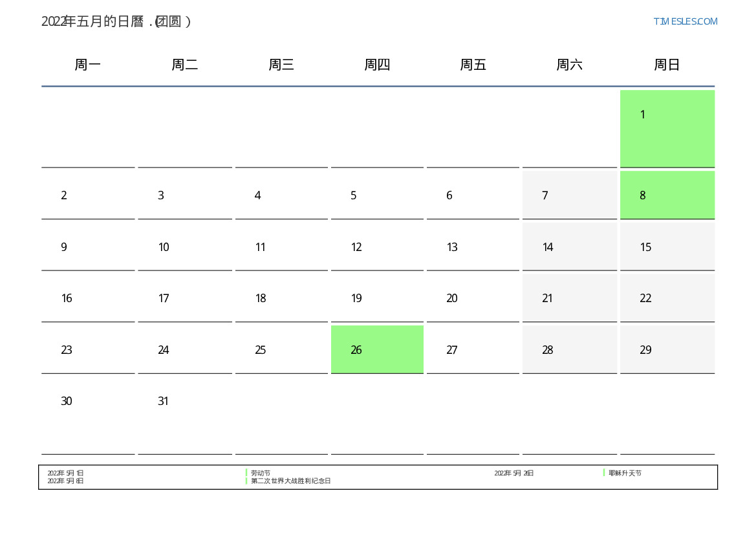Click the 第二次世界大战胜利纪念日 holiday label

(291, 481)
